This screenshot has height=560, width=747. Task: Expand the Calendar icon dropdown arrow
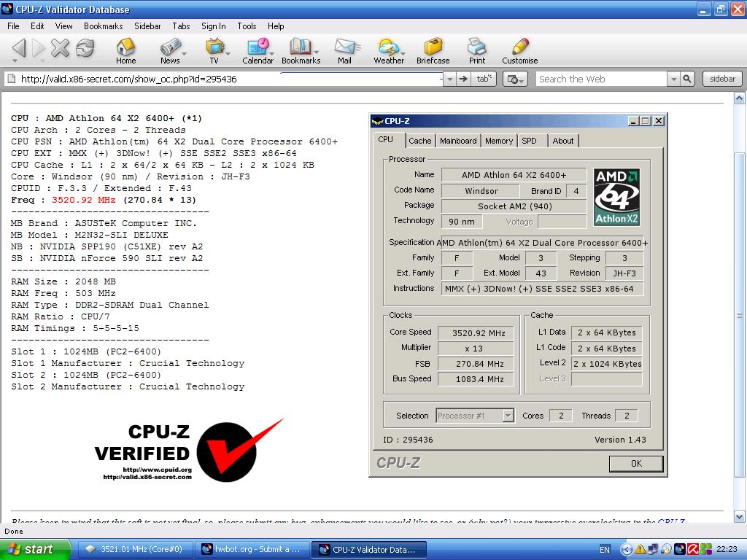click(x=273, y=54)
